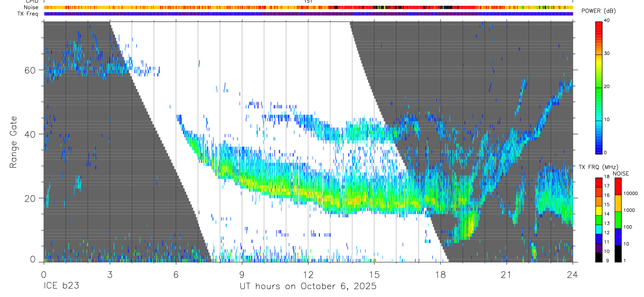Click the CPID value '151'

(308, 2)
